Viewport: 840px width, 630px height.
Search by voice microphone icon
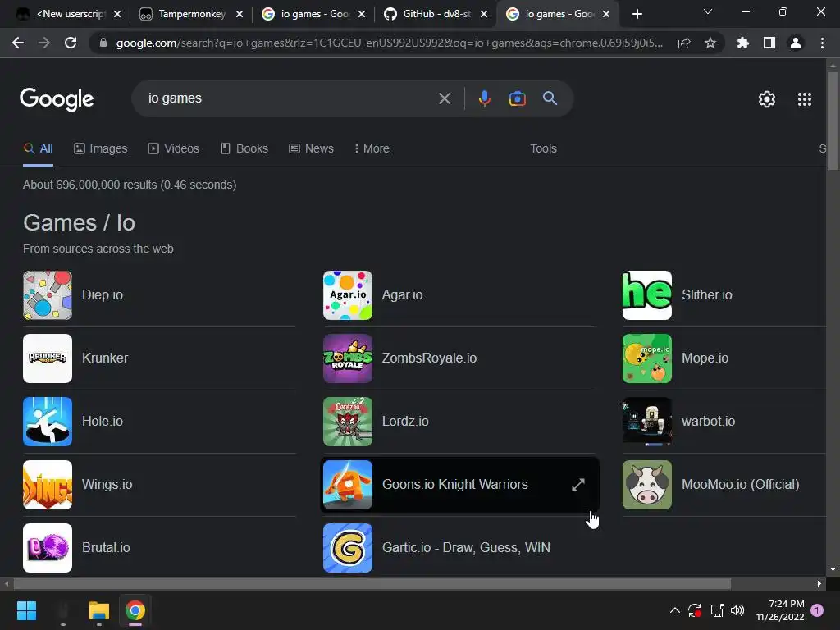pyautogui.click(x=485, y=98)
